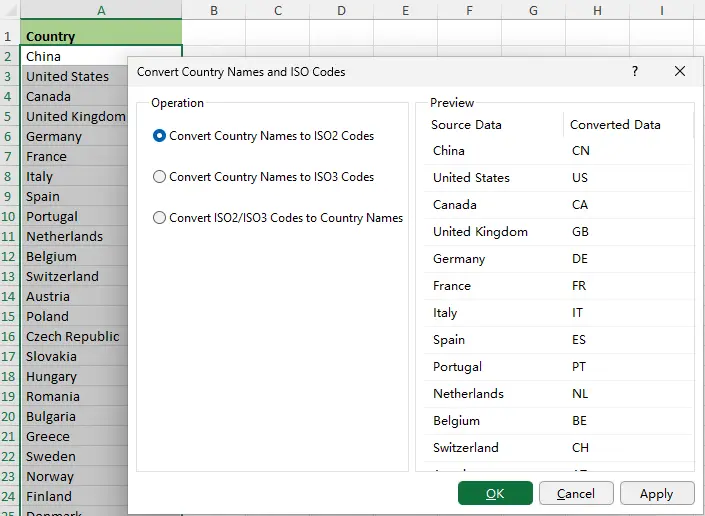Viewport: 705px width, 516px height.
Task: Open dialog help question mark
Action: tap(634, 71)
